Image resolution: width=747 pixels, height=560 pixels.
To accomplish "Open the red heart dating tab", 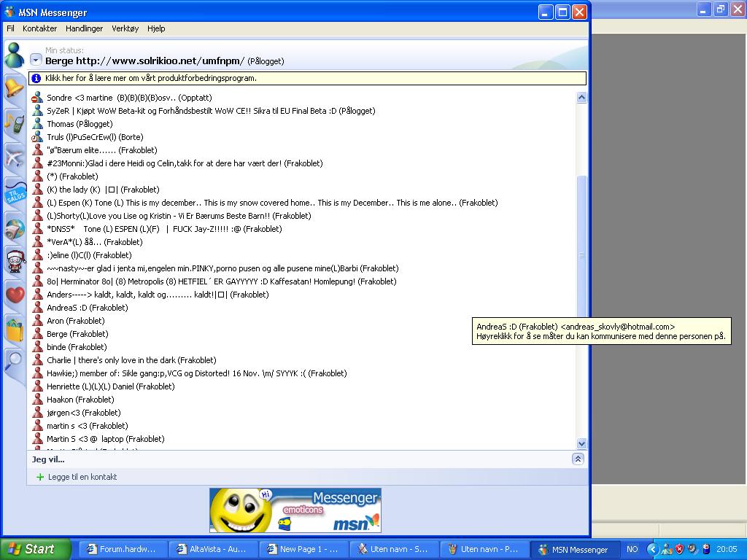I will coord(15,295).
